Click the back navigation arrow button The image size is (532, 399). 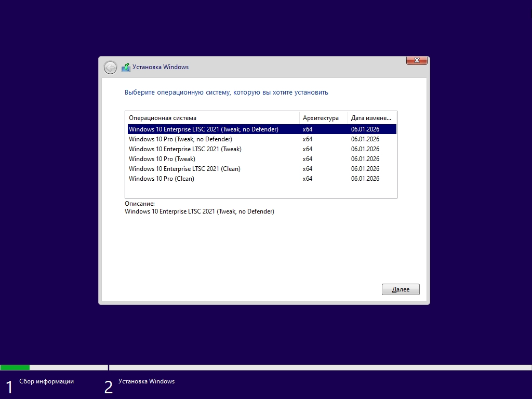pos(110,67)
